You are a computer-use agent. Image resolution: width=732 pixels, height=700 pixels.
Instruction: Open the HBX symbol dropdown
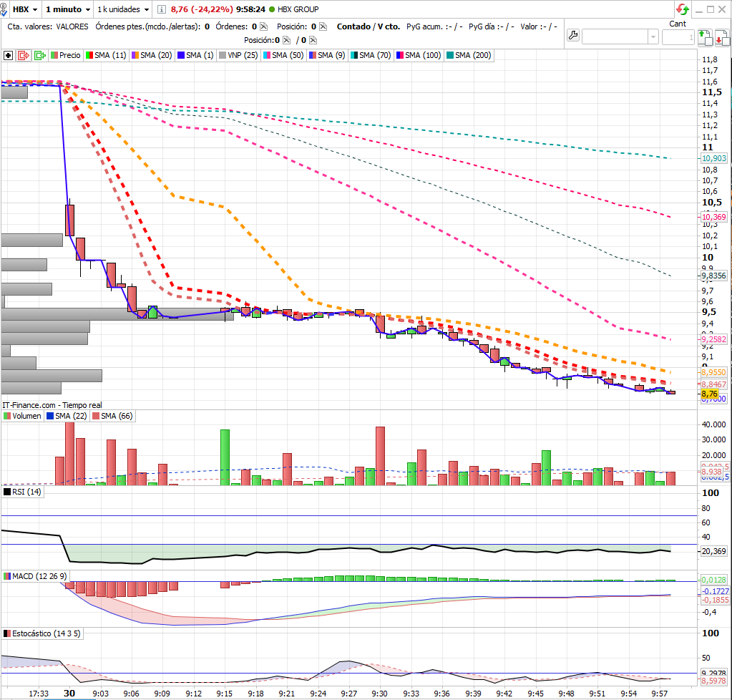click(x=25, y=9)
